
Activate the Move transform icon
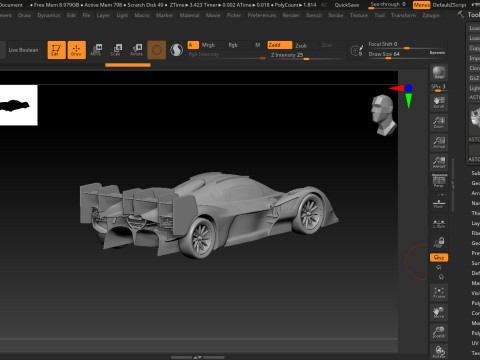pyautogui.click(x=97, y=50)
